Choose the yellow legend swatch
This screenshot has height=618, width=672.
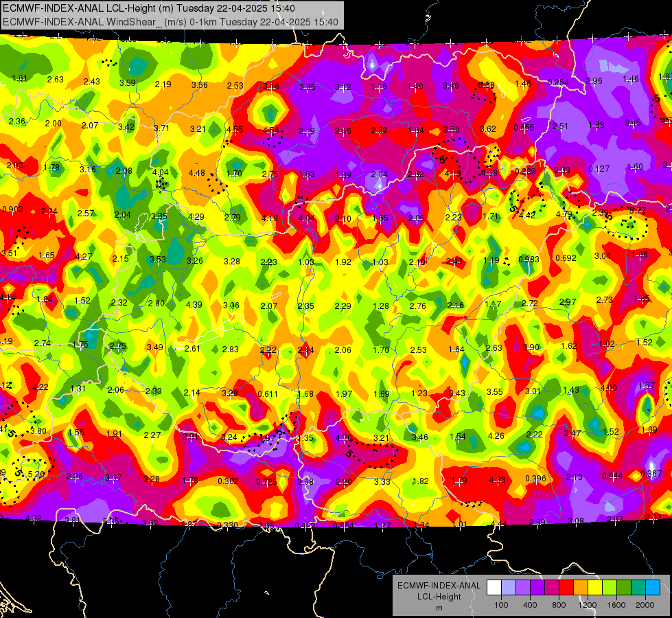click(x=595, y=587)
